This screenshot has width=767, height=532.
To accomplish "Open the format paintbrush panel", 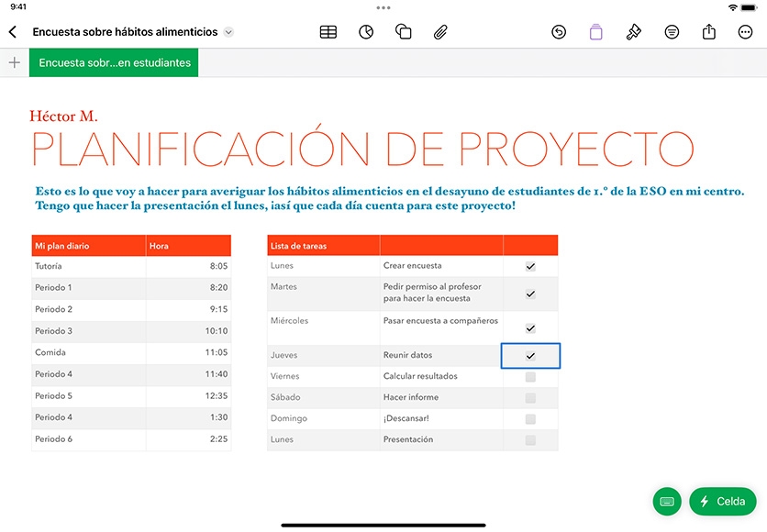I will pyautogui.click(x=633, y=32).
